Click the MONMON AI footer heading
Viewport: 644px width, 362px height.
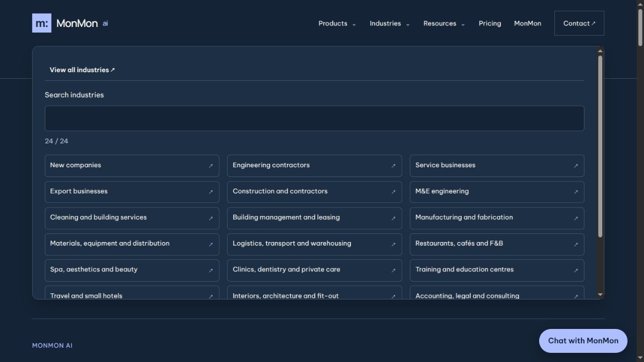(52, 345)
